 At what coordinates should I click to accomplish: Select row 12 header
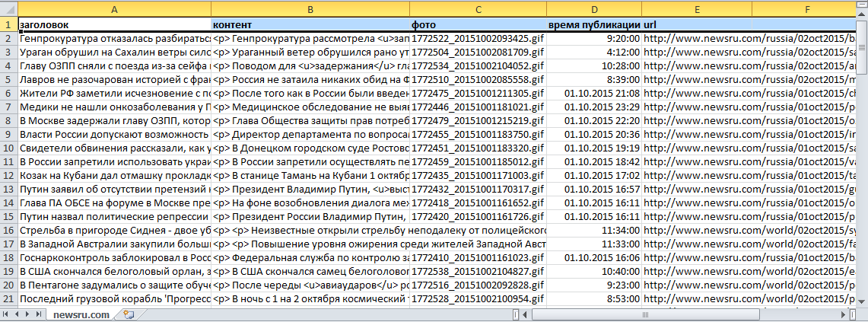[9, 176]
